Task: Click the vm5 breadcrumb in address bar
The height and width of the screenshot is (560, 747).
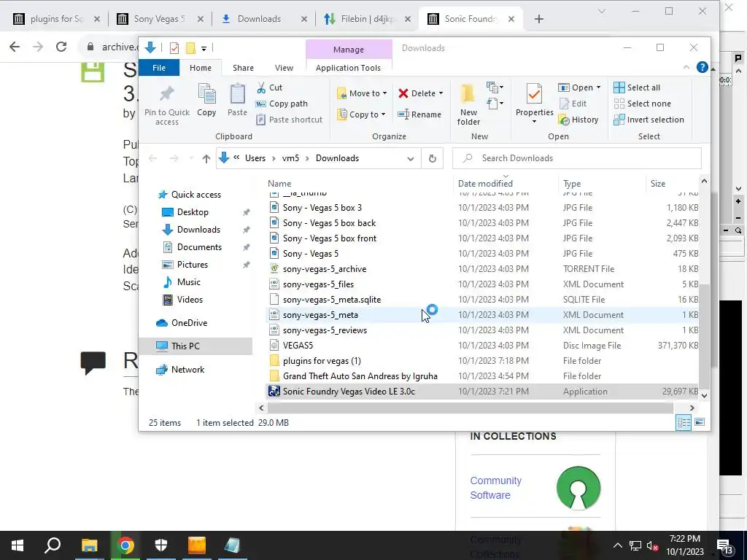Action: (290, 158)
